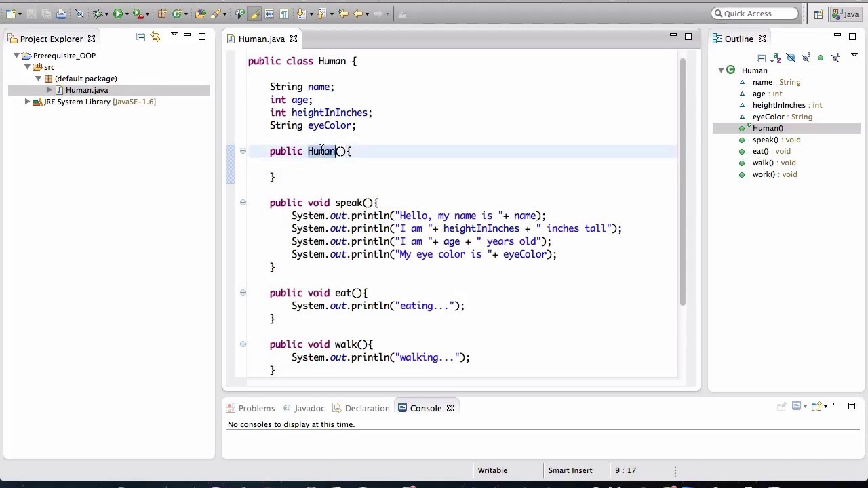Toggle Hide Non-Public Members in Outline
This screenshot has width=868, height=488.
point(821,58)
